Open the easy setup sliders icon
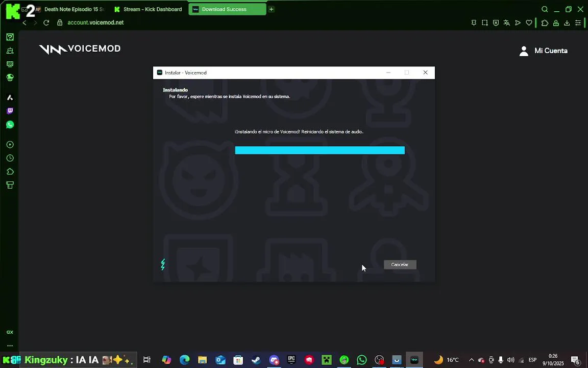 tap(578, 23)
